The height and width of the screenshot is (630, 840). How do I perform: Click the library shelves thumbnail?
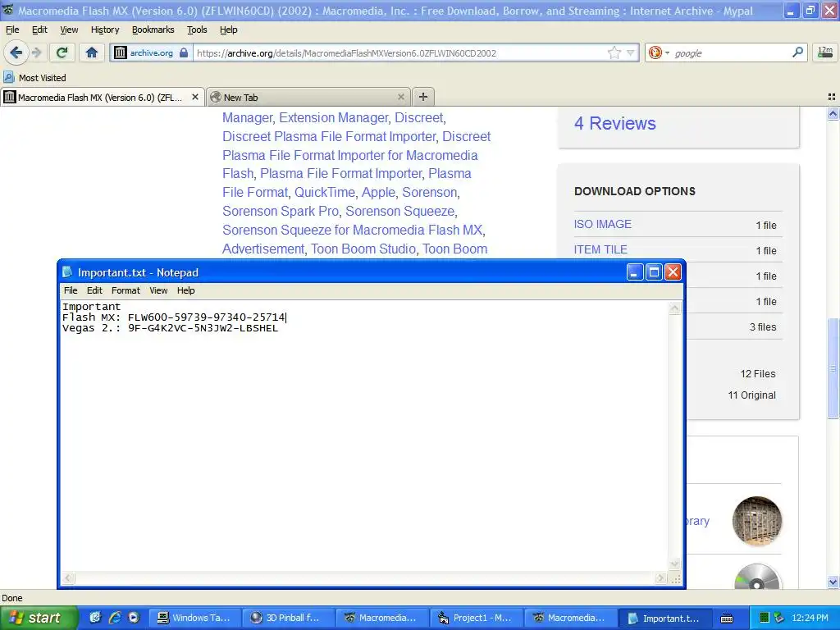[x=756, y=521]
